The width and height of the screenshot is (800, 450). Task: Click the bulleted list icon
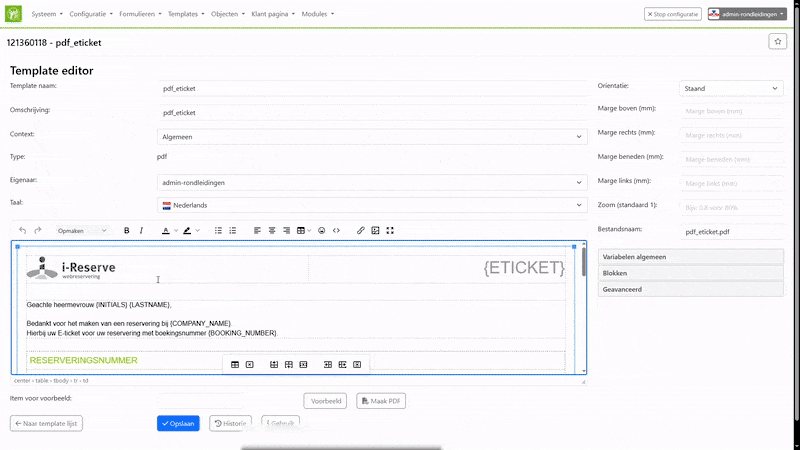pyautogui.click(x=218, y=230)
